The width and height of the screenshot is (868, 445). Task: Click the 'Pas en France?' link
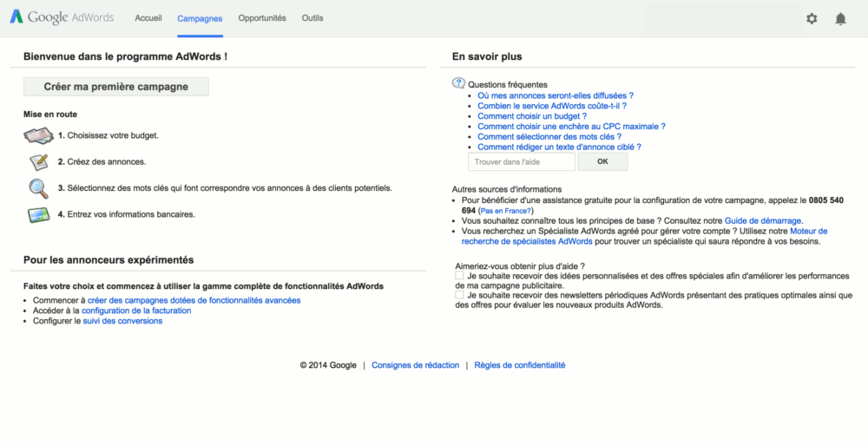506,211
